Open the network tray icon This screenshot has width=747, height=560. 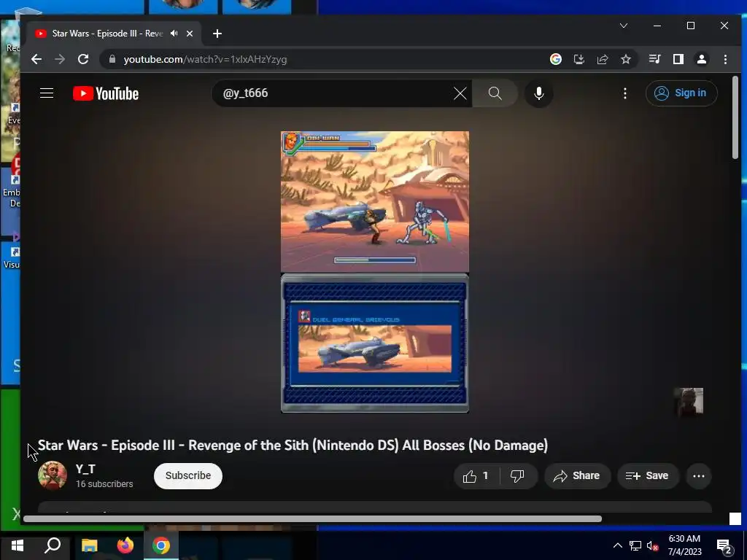(635, 545)
